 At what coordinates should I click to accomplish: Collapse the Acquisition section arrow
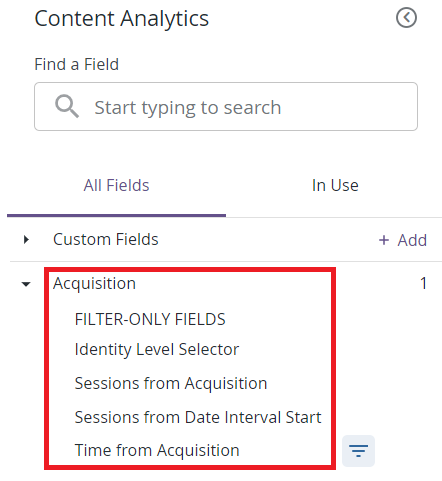tap(26, 284)
